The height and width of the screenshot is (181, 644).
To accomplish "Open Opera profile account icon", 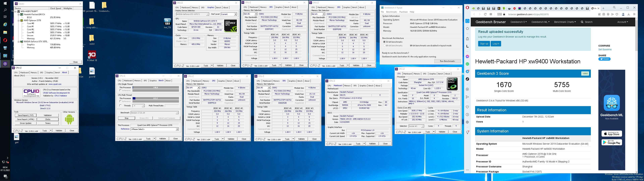I will (x=623, y=14).
